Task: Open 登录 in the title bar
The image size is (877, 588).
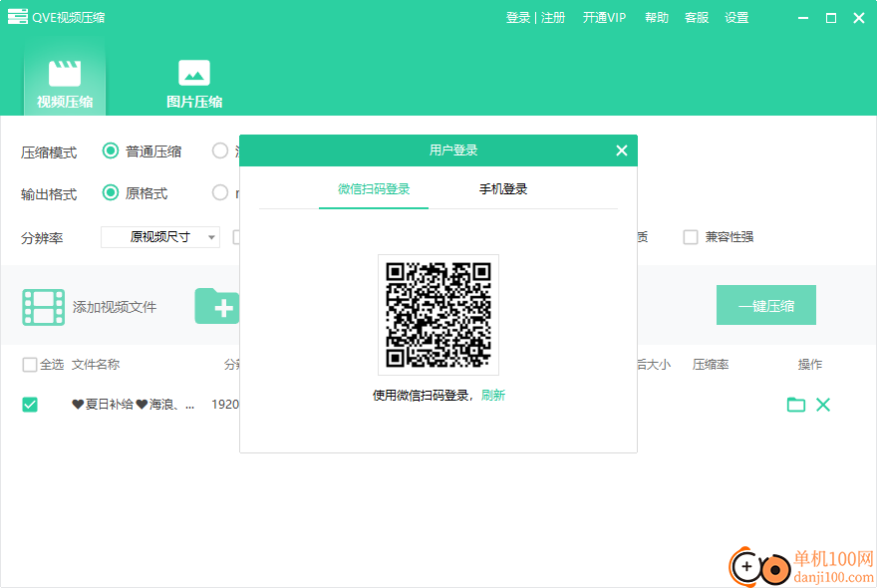Action: point(518,18)
